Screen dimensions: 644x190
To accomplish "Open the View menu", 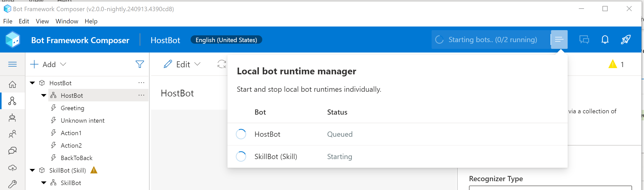I will click(x=42, y=21).
